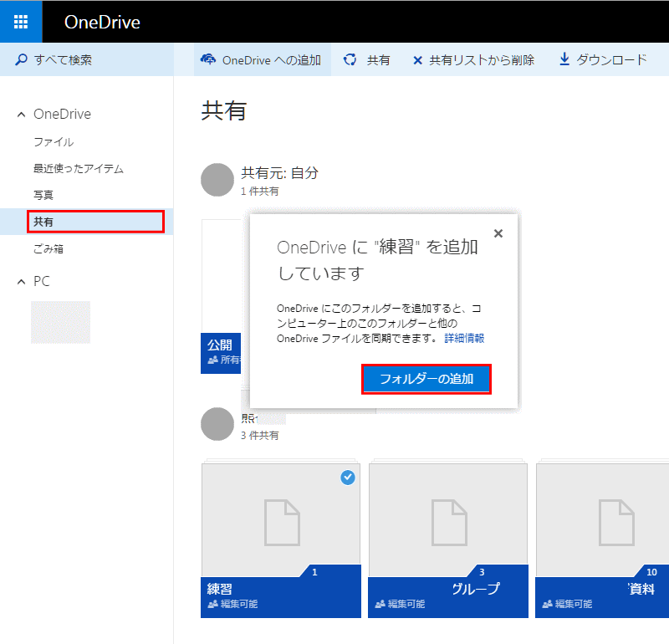Open the app launcher grid icon
This screenshot has height=644, width=669.
[21, 22]
